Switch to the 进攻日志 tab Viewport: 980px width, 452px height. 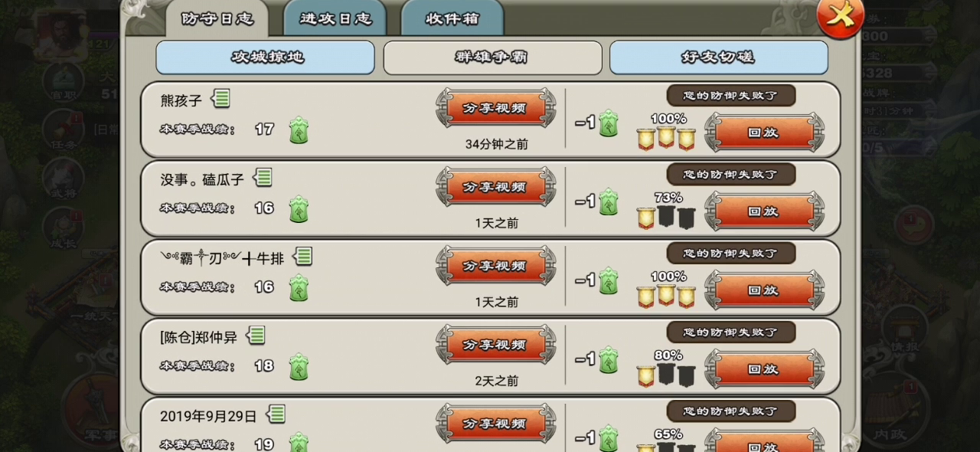[x=335, y=18]
